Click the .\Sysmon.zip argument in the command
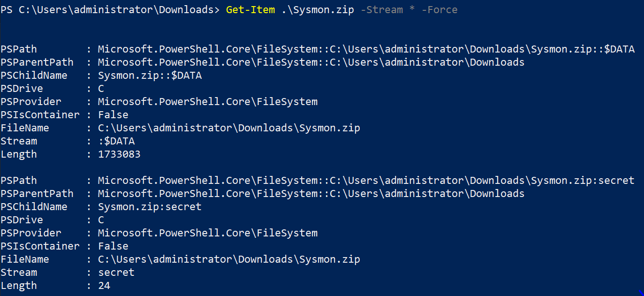644x296 pixels. pyautogui.click(x=318, y=10)
